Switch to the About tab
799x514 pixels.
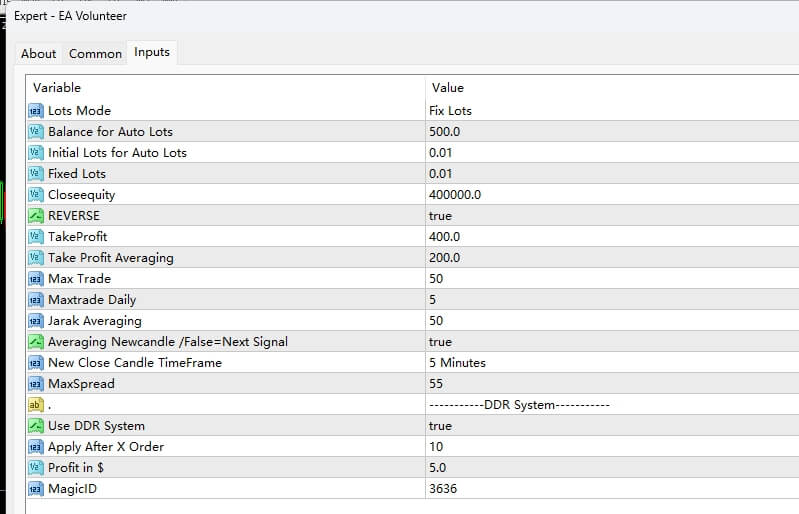(x=39, y=54)
